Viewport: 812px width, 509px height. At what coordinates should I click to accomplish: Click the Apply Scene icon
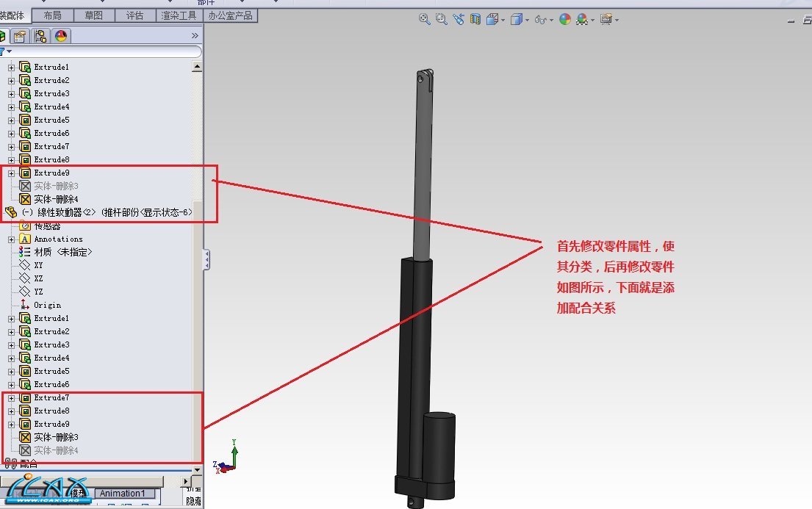[581, 20]
